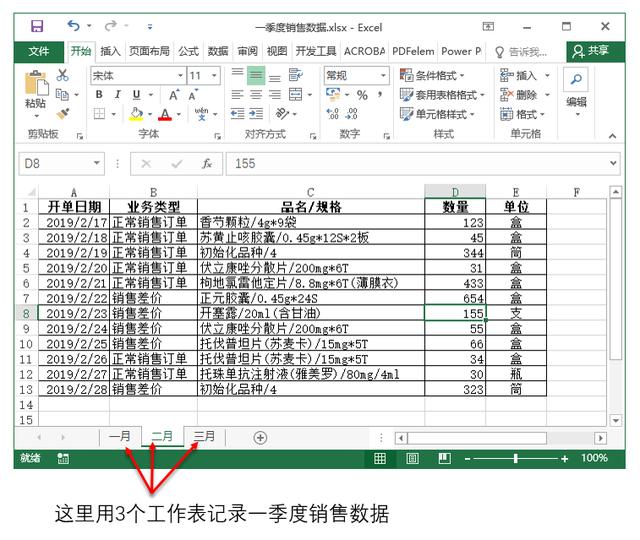Screen dimensions: 640x540
Task: Increase decimal places
Action: pos(333,114)
